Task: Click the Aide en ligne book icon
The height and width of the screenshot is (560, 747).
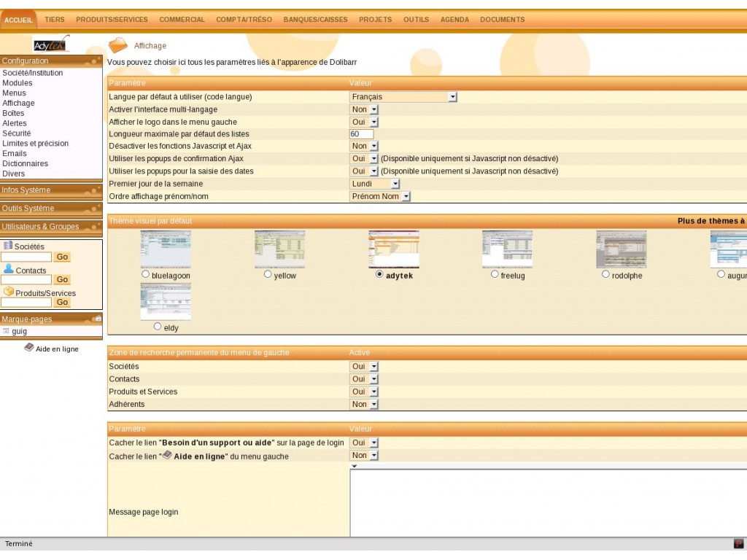Action: point(28,348)
